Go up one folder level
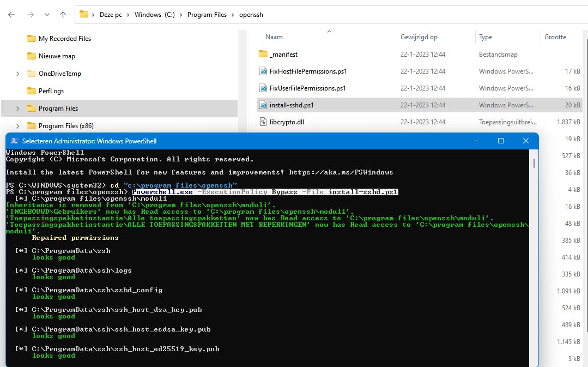Image resolution: width=588 pixels, height=367 pixels. [63, 15]
